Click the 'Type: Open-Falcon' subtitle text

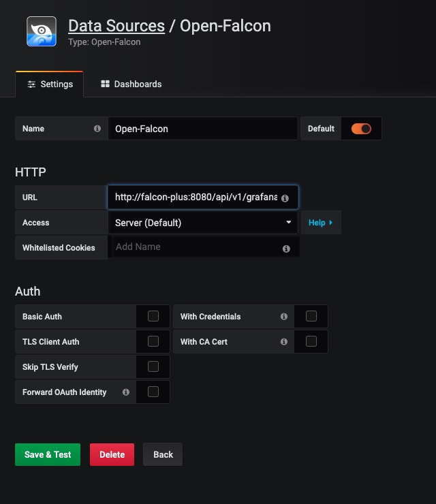point(104,42)
